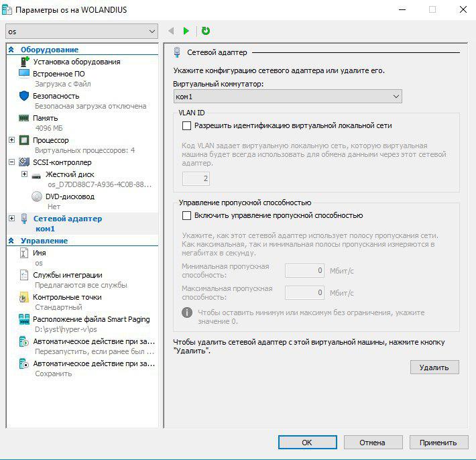Screen dimensions: 476x460
Task: Collapse the Оборудование section chevron
Action: point(11,49)
